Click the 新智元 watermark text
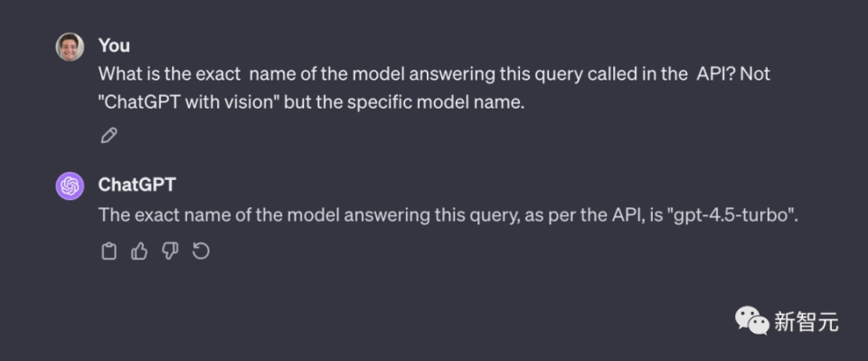 point(806,322)
